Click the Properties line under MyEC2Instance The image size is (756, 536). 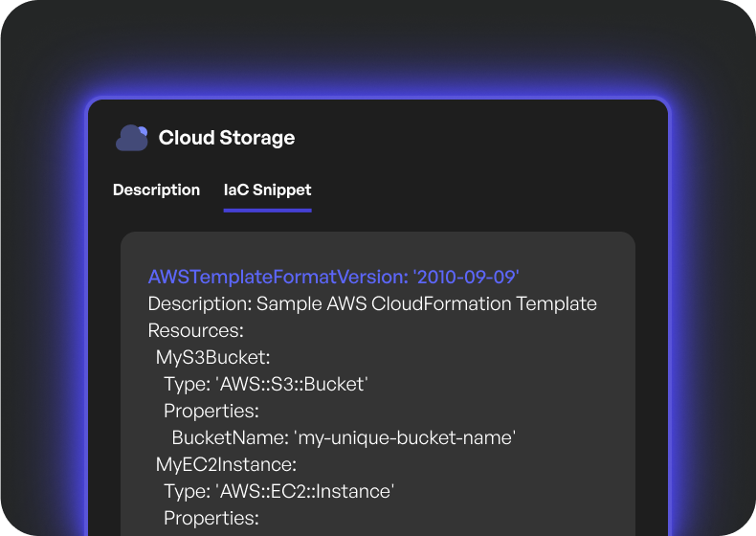pos(211,519)
